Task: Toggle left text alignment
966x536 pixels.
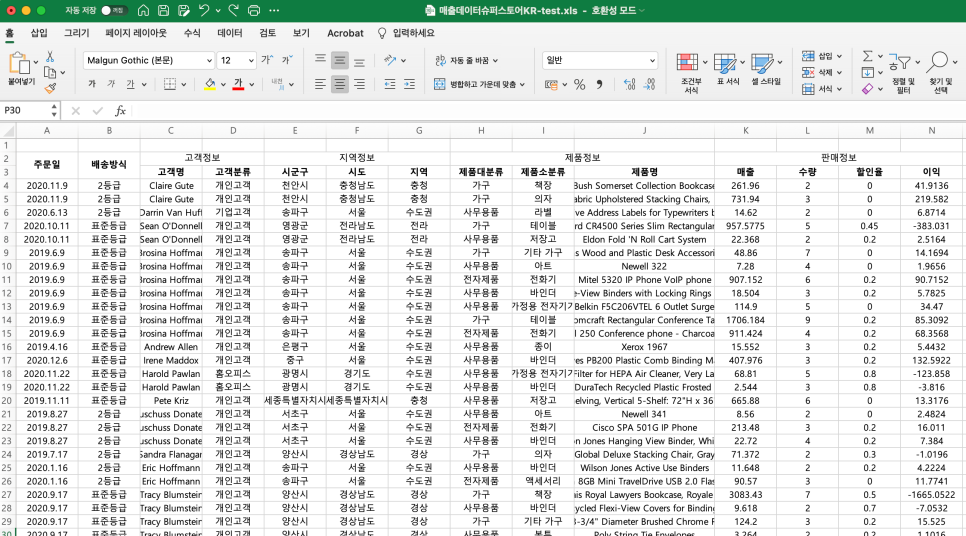Action: 320,84
